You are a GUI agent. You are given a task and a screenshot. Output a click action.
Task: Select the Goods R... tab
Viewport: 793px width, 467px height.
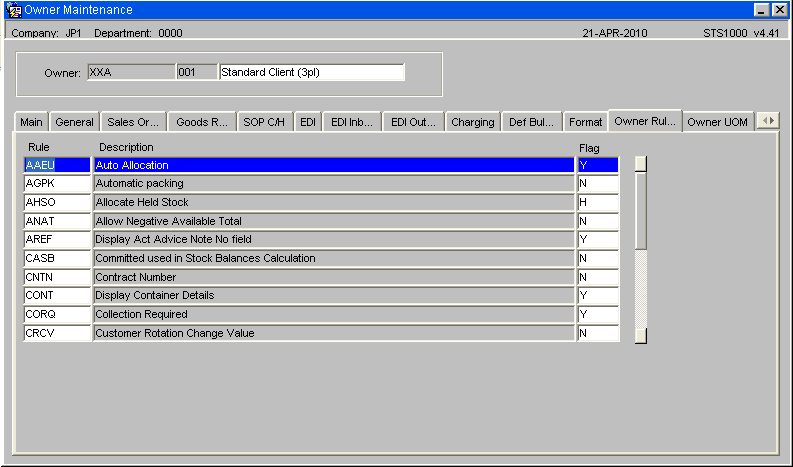[x=202, y=122]
